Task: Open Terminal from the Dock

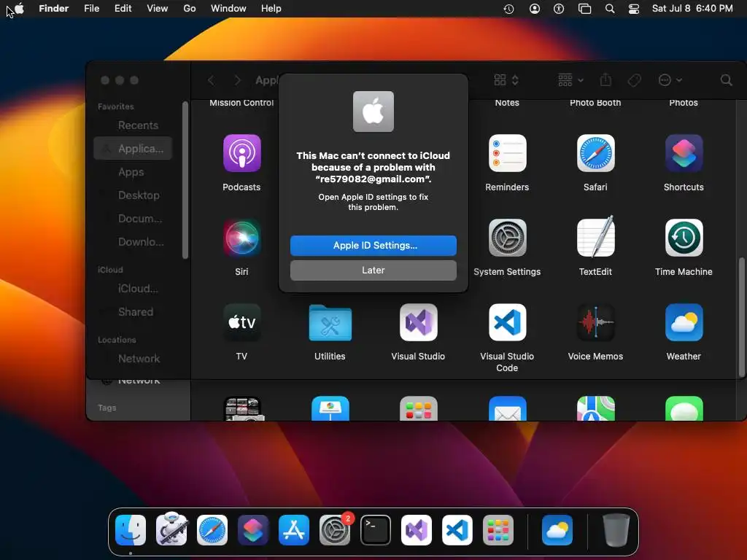Action: [376, 530]
